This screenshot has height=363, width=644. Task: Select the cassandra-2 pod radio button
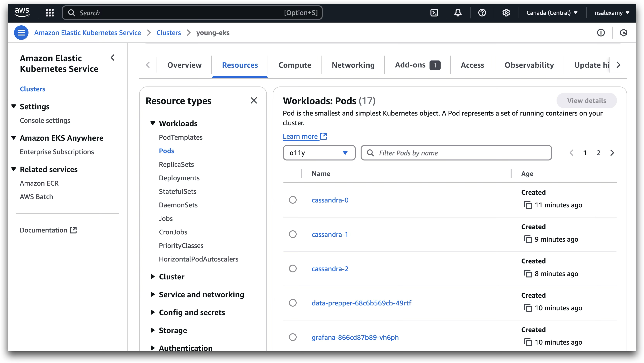pos(293,268)
